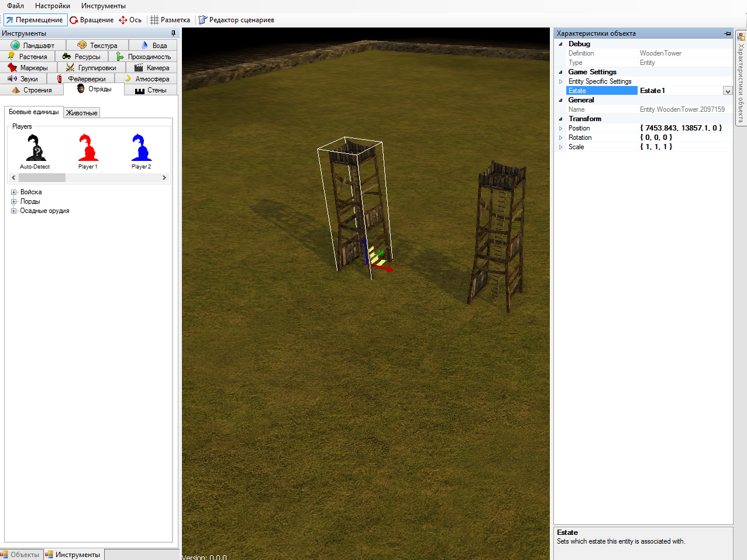Expand the Position property
The image size is (747, 560).
coord(560,128)
